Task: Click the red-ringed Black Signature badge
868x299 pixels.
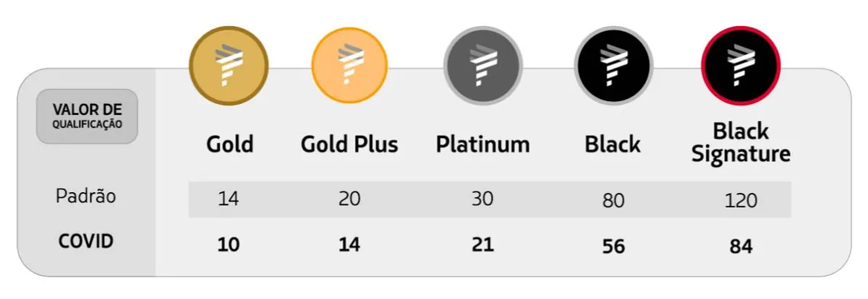Action: [x=741, y=67]
